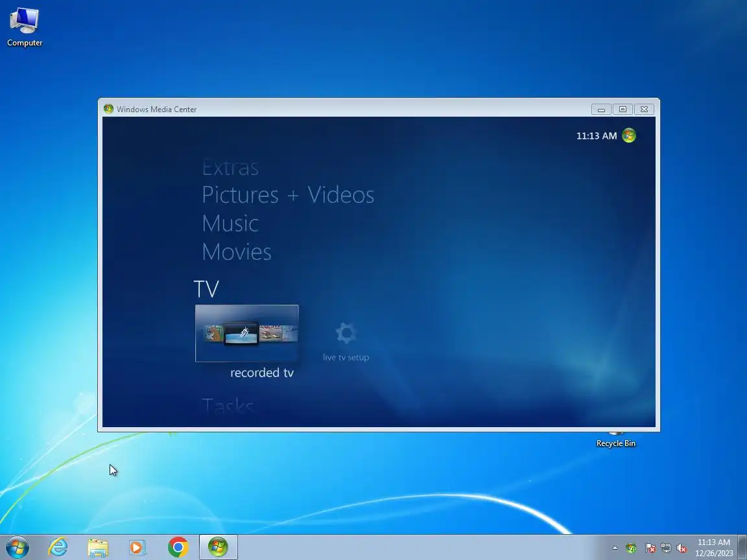The width and height of the screenshot is (747, 560).
Task: Open the taskbar clock and date
Action: click(714, 548)
